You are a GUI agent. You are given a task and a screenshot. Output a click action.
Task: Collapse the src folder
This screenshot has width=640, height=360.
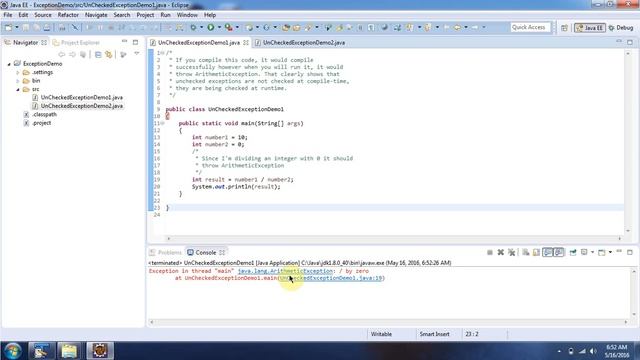coord(18,89)
